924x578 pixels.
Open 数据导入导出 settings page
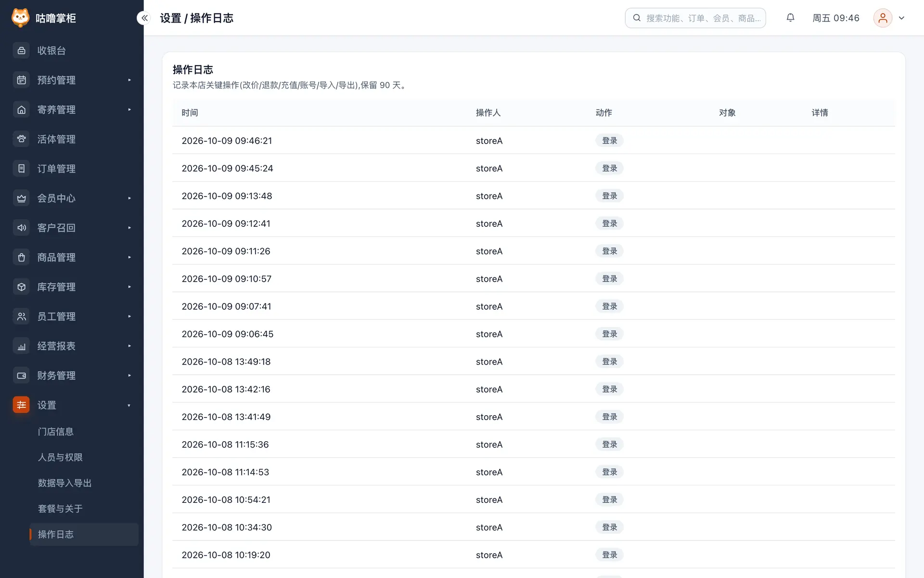point(64,483)
